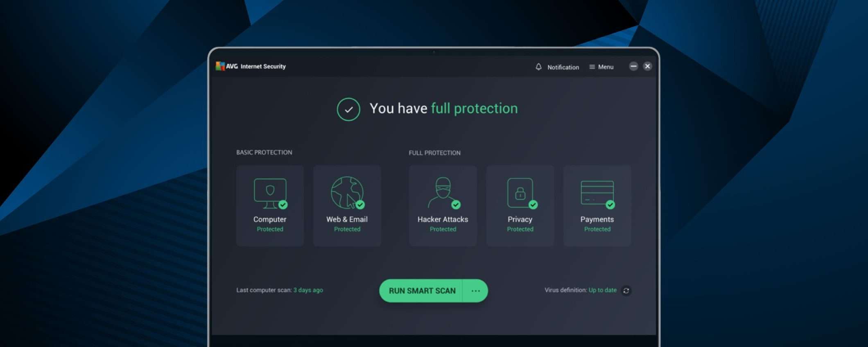Click the Privacy tile label

(520, 219)
